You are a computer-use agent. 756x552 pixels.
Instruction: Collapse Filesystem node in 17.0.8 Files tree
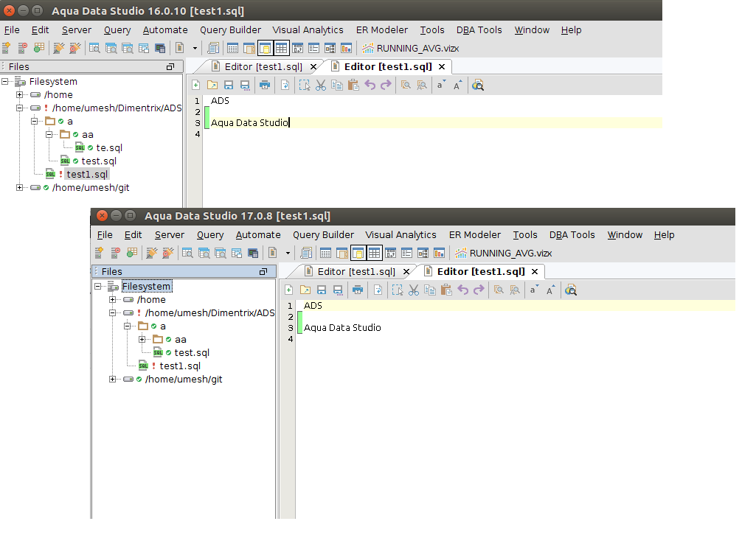[98, 286]
